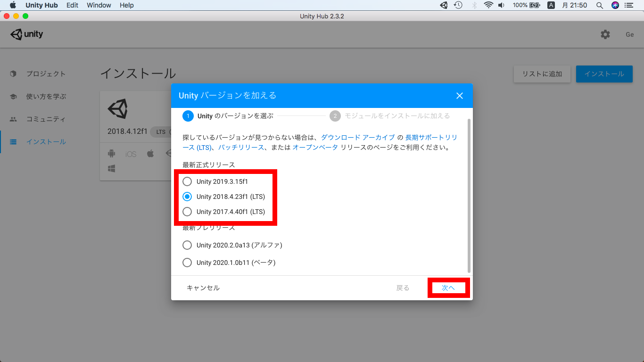Select Unity 2020.2.0a13 alpha radio button
Screen dimensions: 644x362
click(x=187, y=245)
